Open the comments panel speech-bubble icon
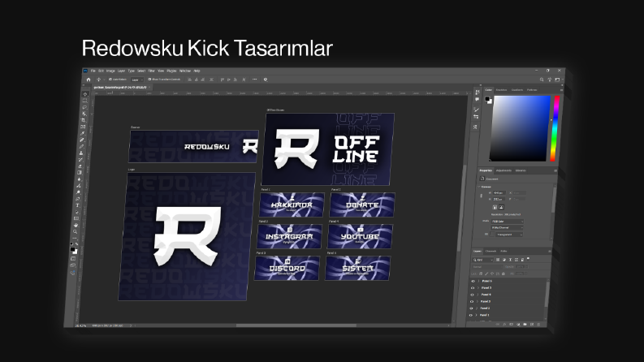The width and height of the screenshot is (644, 362). [477, 99]
